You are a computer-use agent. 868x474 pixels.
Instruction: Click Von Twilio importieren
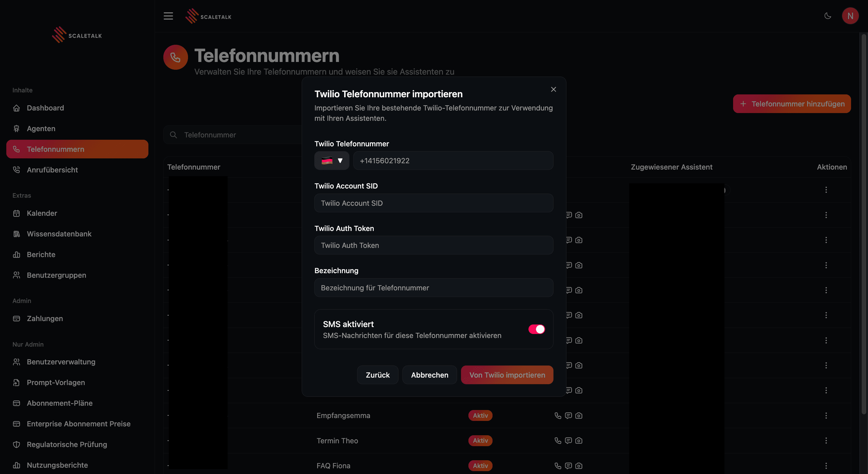point(507,375)
